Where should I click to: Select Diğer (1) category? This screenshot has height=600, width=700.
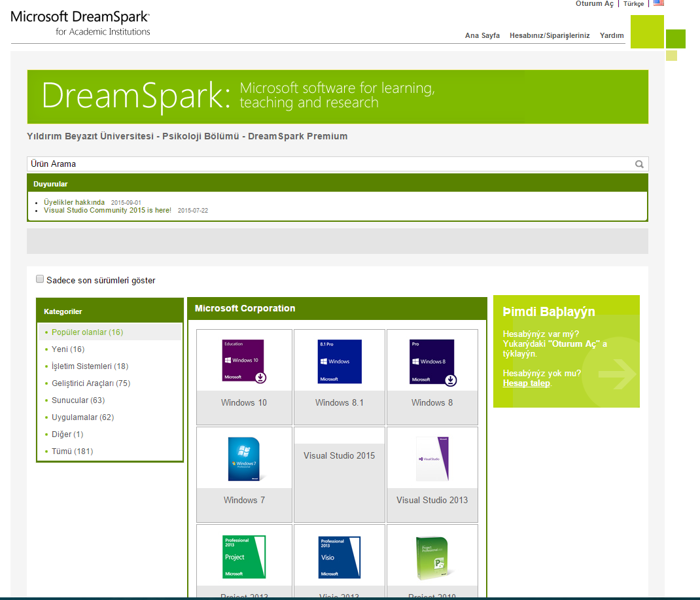(x=67, y=434)
